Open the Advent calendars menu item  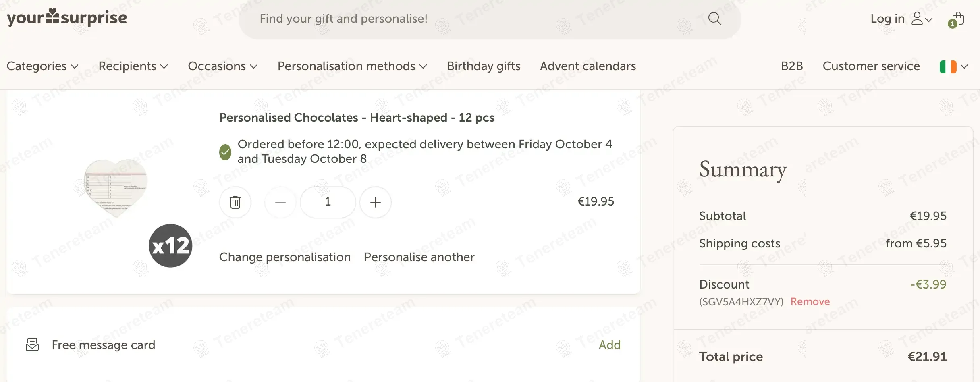click(x=588, y=66)
